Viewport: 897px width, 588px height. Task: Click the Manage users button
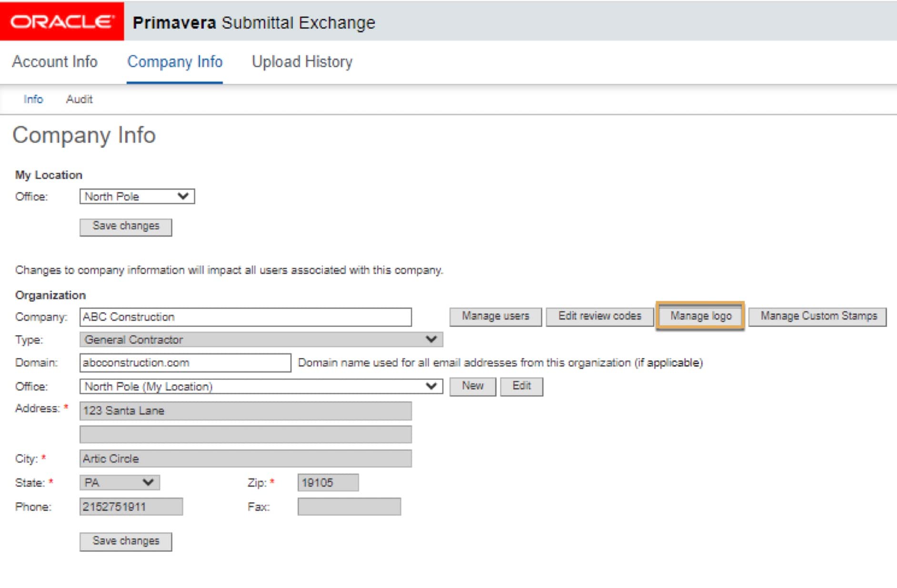click(x=495, y=316)
